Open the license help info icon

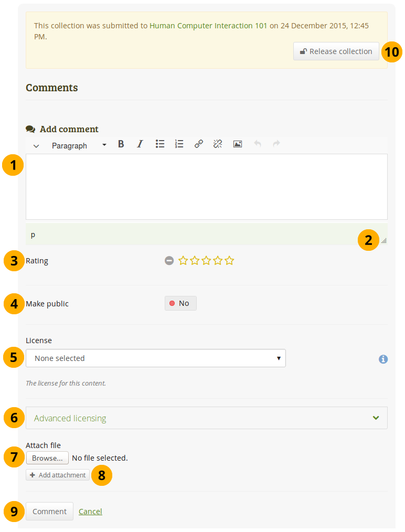(383, 359)
